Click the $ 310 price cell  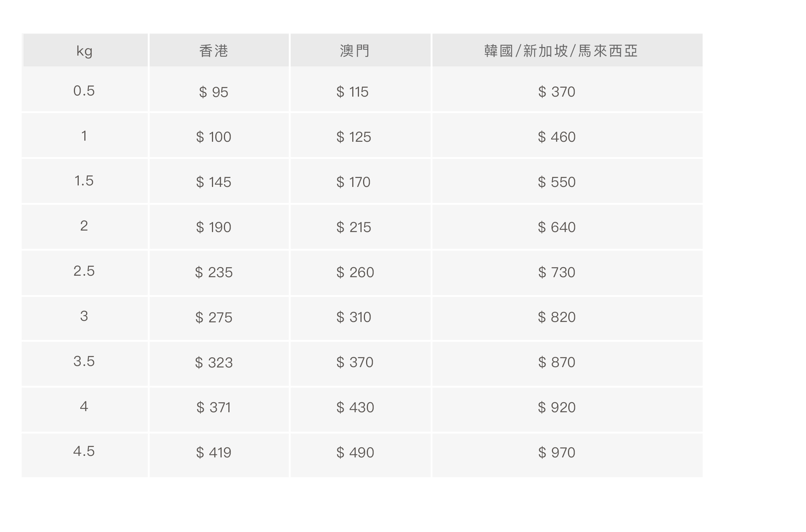353,317
